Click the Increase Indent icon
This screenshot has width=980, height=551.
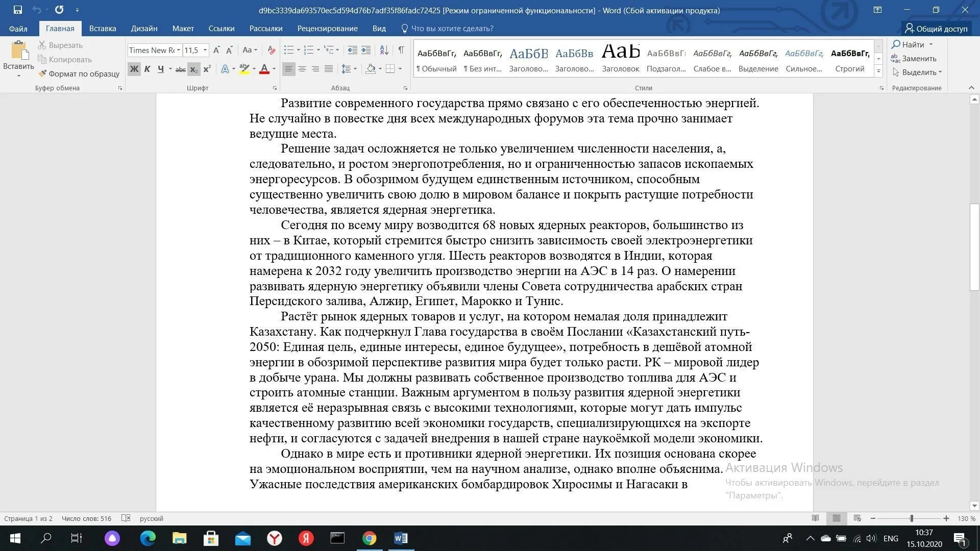click(366, 51)
